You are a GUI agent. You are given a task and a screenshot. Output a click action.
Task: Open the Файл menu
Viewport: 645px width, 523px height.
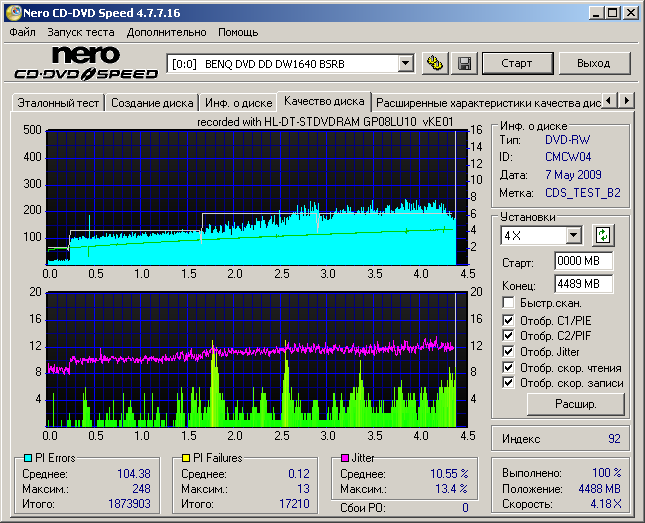[22, 32]
